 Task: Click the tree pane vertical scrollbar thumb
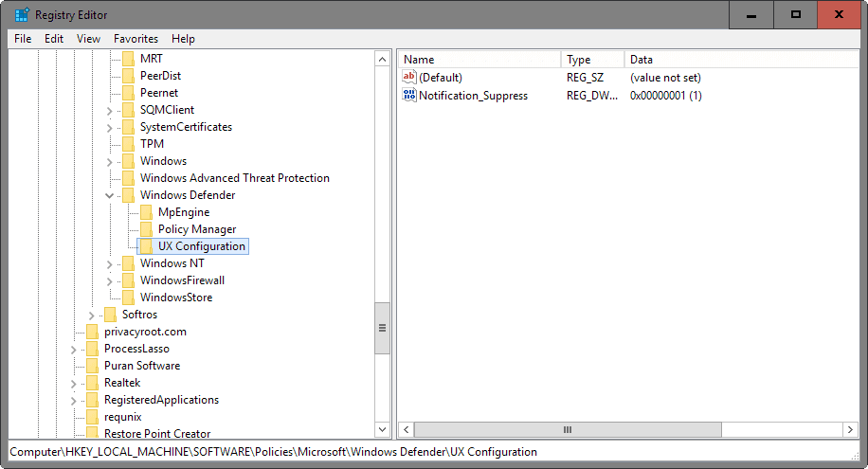(382, 328)
